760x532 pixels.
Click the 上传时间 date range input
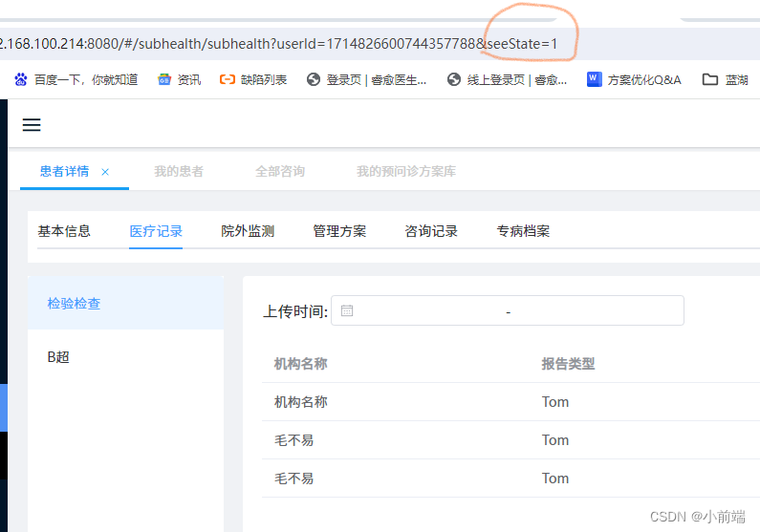(508, 310)
